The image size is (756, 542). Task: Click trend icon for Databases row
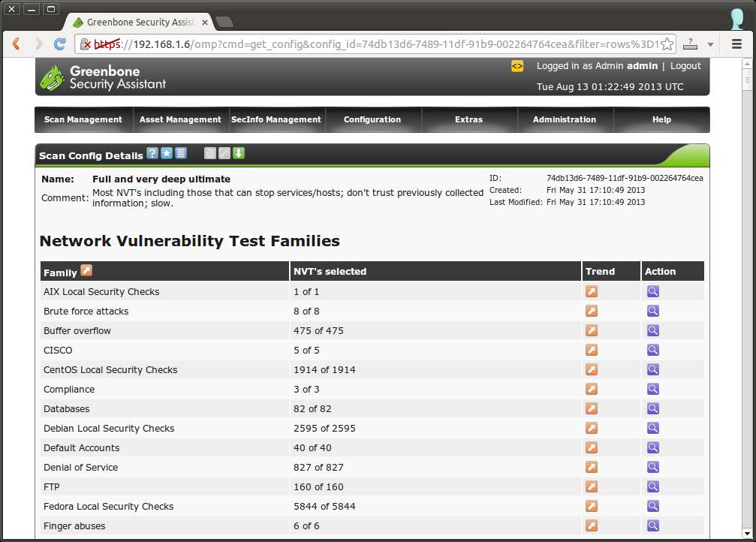coord(592,408)
